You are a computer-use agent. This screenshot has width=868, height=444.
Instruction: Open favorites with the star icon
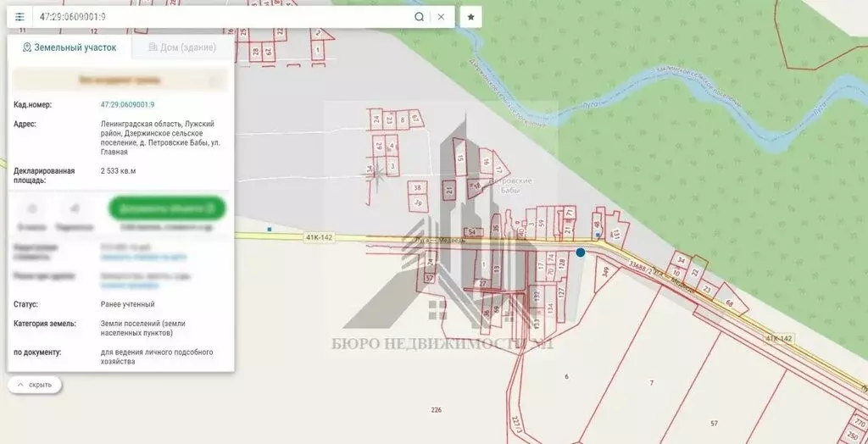(471, 17)
